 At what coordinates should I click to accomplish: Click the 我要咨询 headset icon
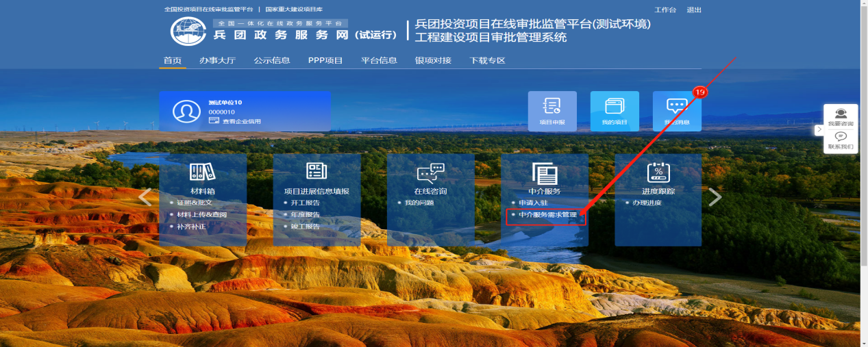pyautogui.click(x=841, y=114)
